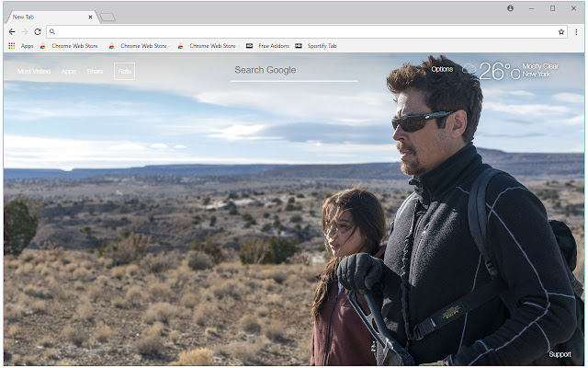This screenshot has width=588, height=368.
Task: Click the forward navigation arrow
Action: (25, 32)
